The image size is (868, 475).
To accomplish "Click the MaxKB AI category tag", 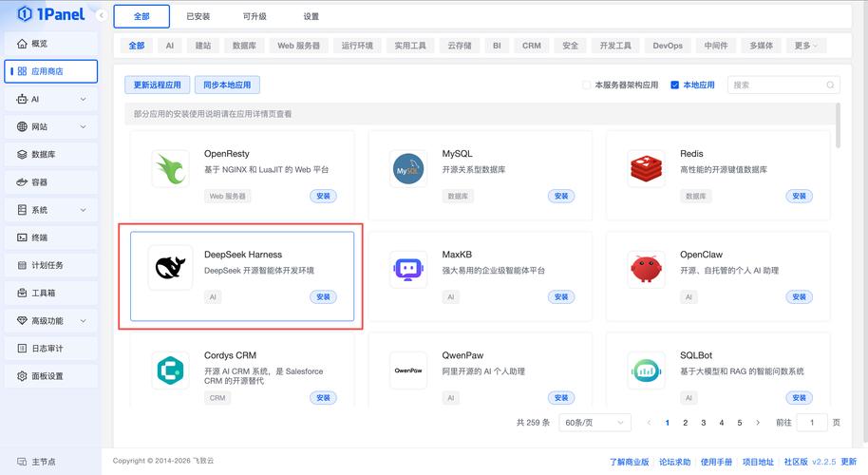I will click(x=450, y=296).
